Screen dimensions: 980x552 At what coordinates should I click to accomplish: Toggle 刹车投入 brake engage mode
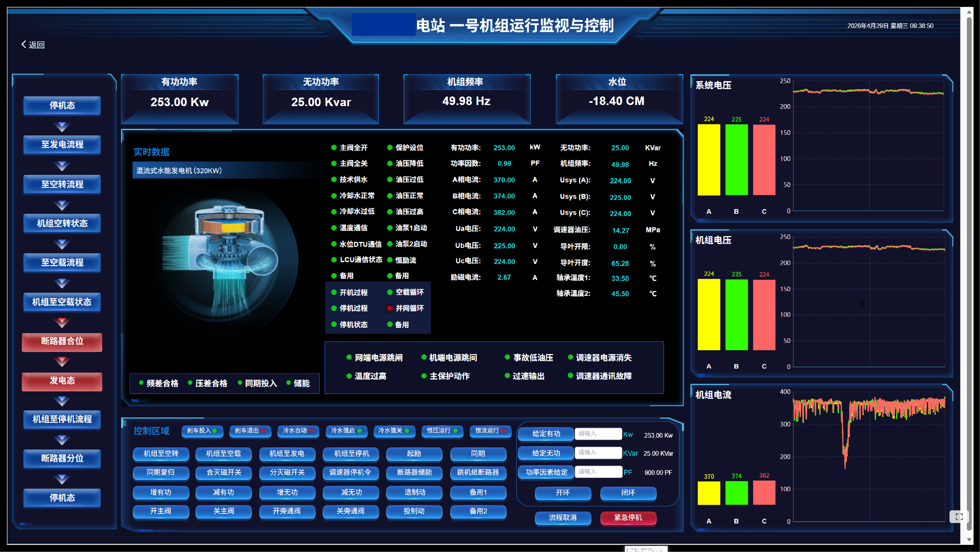tap(202, 431)
